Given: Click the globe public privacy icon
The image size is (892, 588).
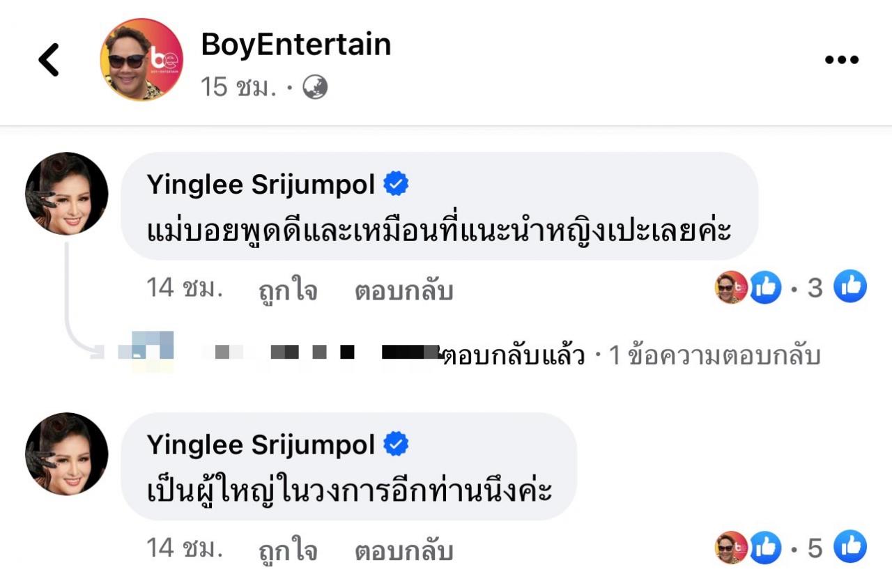Looking at the screenshot, I should [x=315, y=87].
